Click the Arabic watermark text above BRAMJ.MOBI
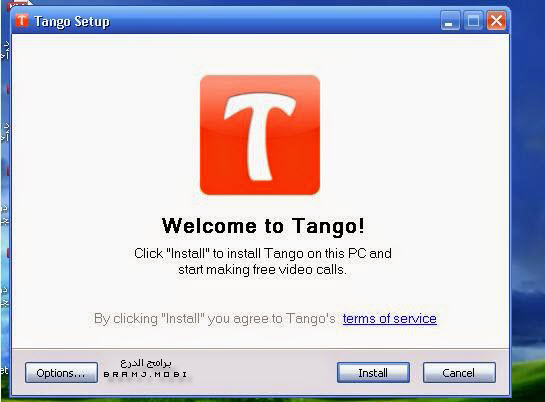Screen dimensions: 545x402 point(146,363)
